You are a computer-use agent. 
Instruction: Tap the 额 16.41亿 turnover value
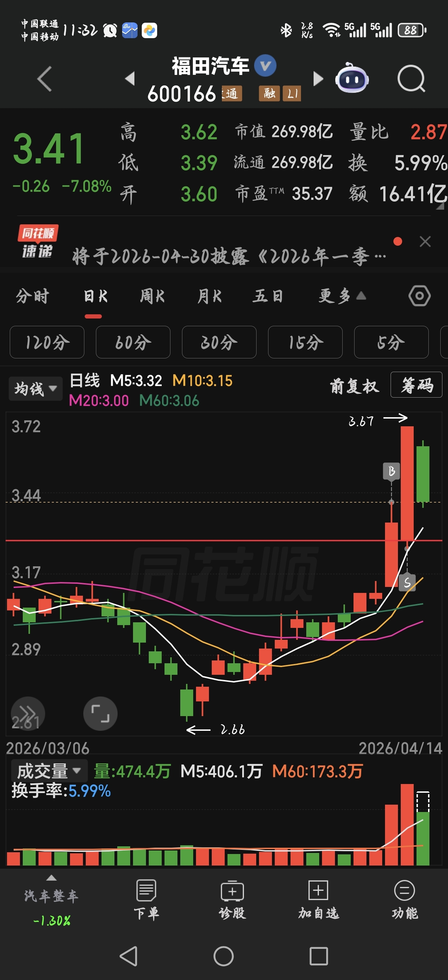pos(398,194)
